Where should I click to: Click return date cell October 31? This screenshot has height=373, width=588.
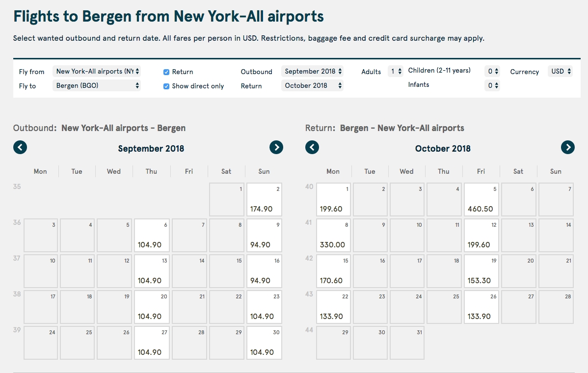coord(407,343)
